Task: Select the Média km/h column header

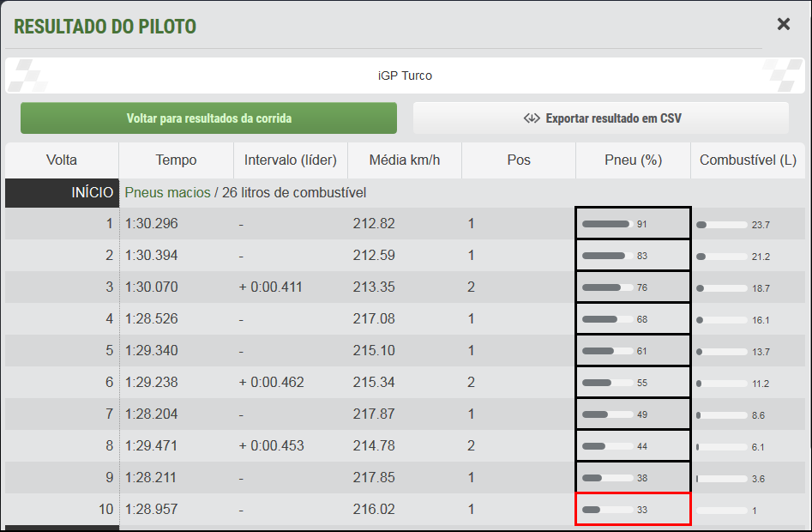Action: (x=405, y=160)
